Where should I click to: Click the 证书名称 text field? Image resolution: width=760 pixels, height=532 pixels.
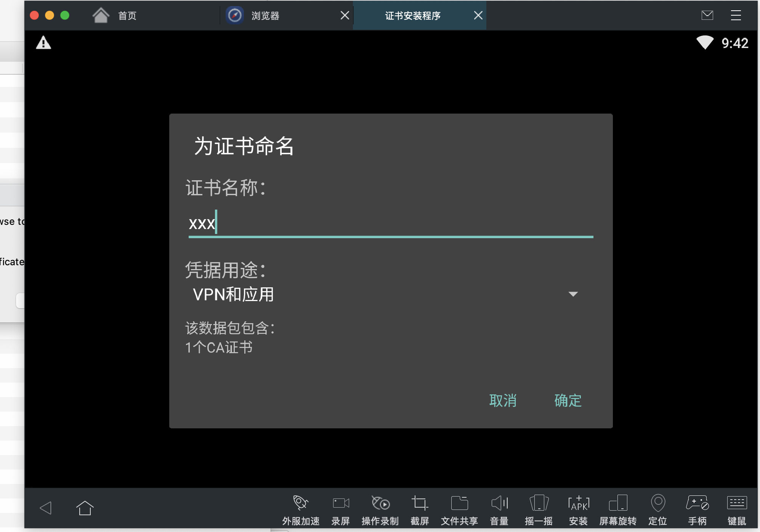coord(391,224)
